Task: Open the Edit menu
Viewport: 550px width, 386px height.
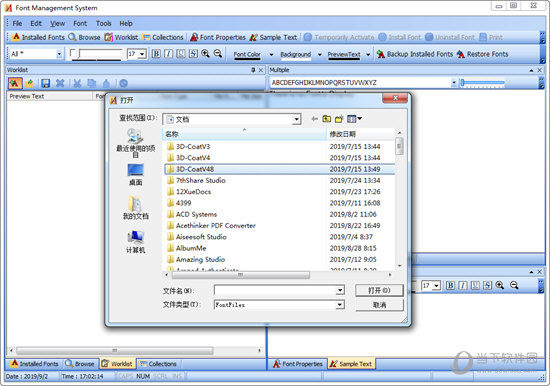Action: coord(36,24)
